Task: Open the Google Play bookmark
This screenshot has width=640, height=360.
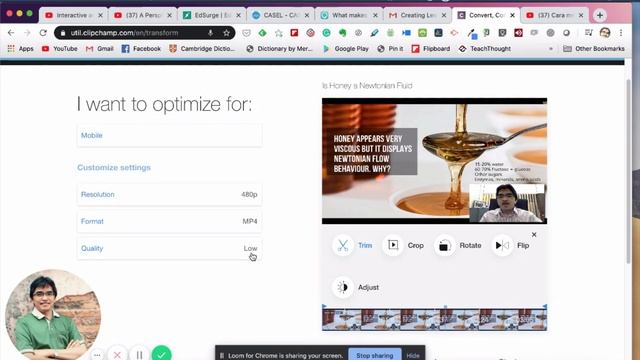Action: pyautogui.click(x=346, y=49)
